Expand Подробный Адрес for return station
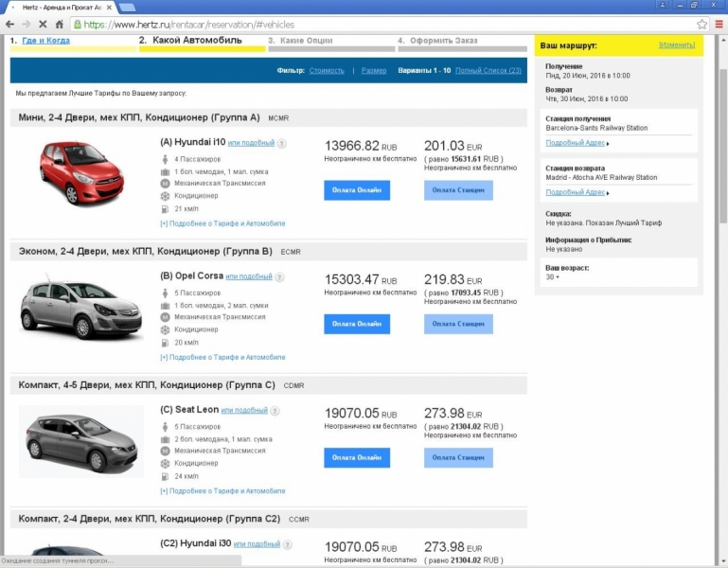Image resolution: width=728 pixels, height=568 pixels. click(577, 192)
